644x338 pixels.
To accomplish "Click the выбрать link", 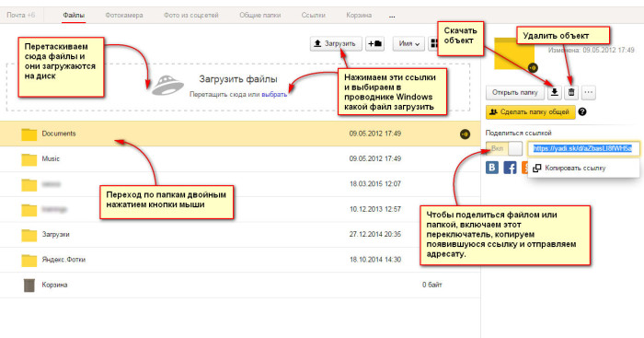I will point(274,95).
